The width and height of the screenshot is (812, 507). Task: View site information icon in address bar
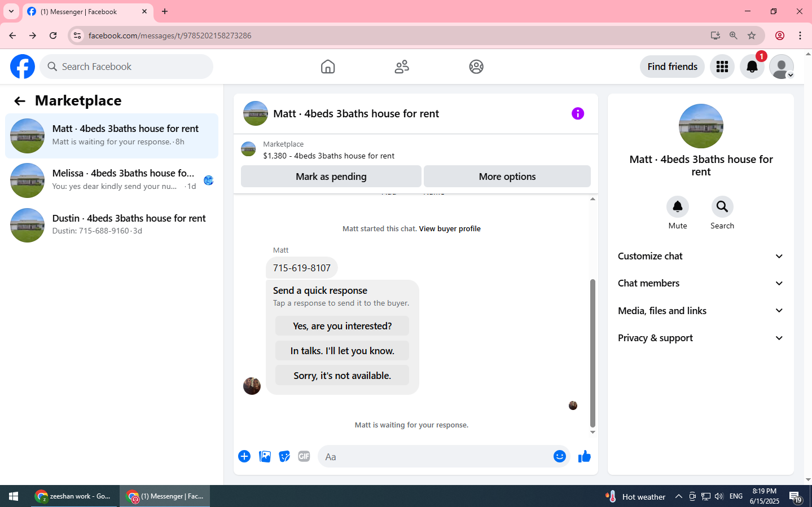tap(78, 36)
